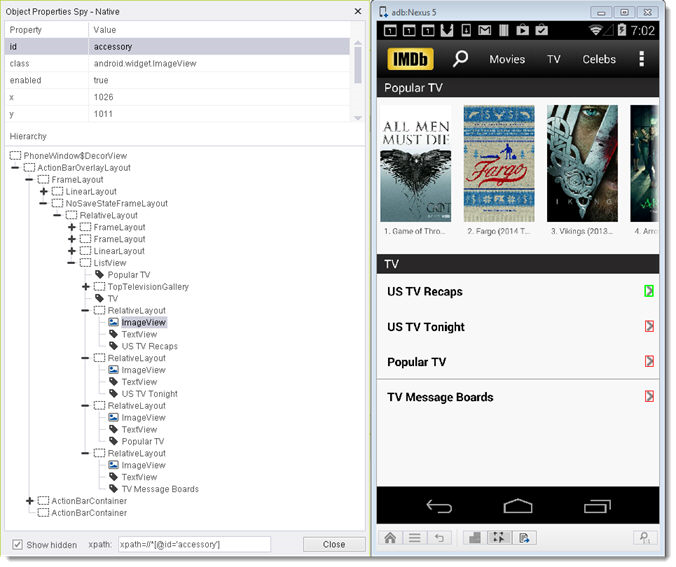676x567 pixels.
Task: Click the home icon in device toolbar
Action: 392,540
